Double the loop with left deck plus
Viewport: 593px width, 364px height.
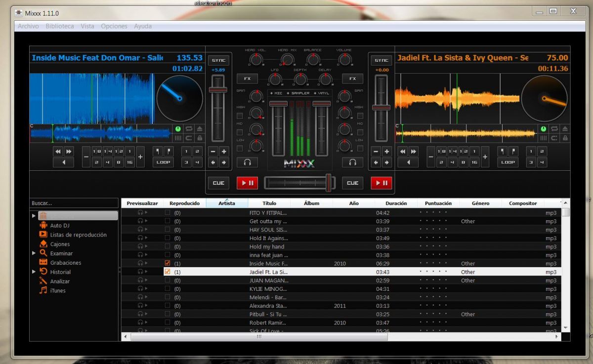tap(140, 157)
